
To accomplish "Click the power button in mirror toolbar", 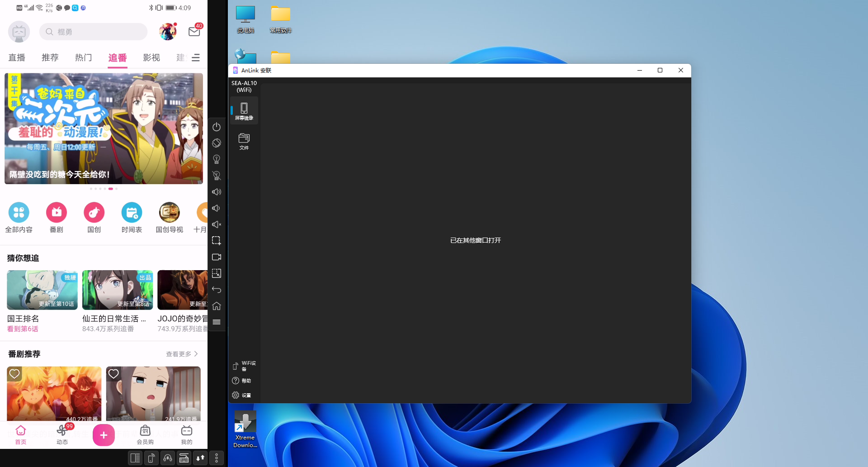I will click(x=217, y=127).
